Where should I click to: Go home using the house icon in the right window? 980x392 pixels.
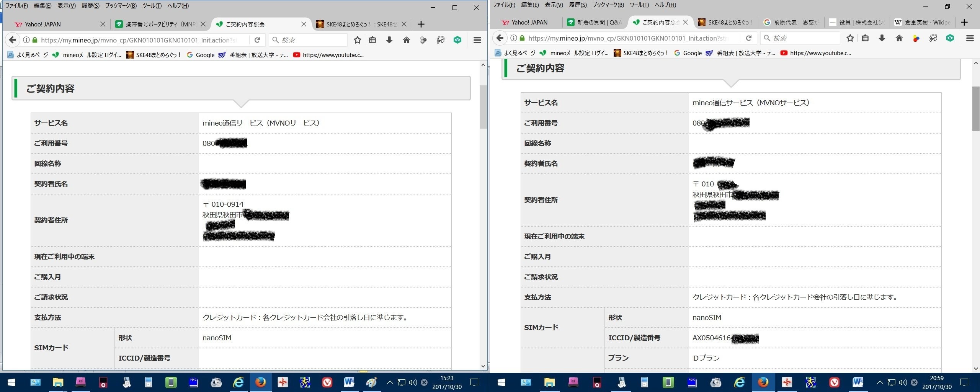point(899,38)
